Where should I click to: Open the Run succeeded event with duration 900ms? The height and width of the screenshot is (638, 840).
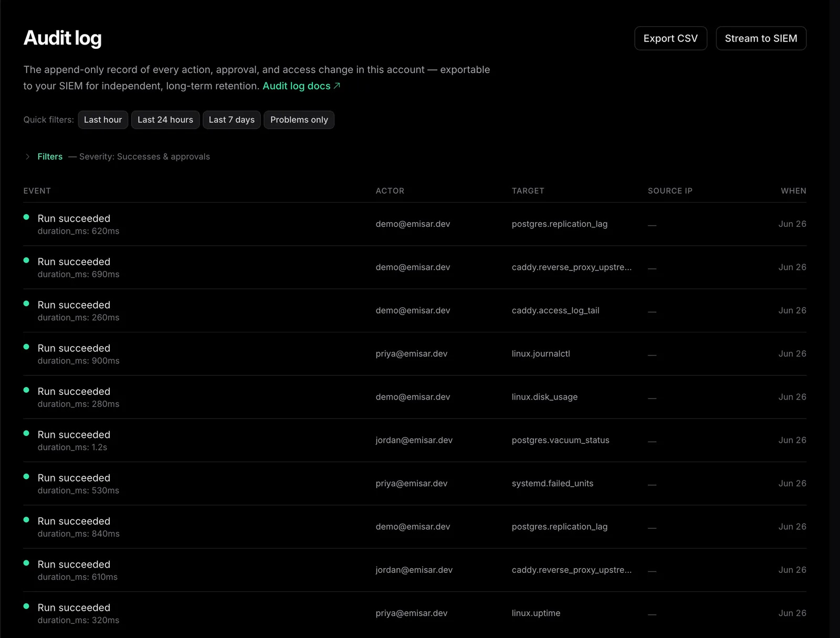[x=415, y=354]
